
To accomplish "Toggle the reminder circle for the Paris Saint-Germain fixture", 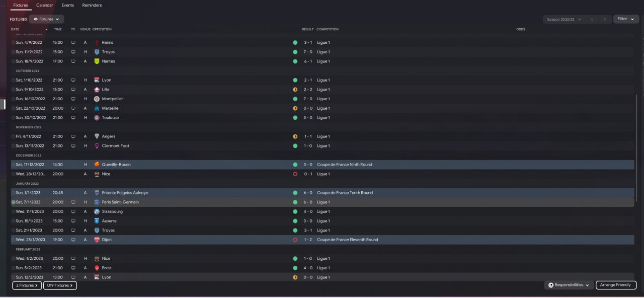I will [14, 202].
